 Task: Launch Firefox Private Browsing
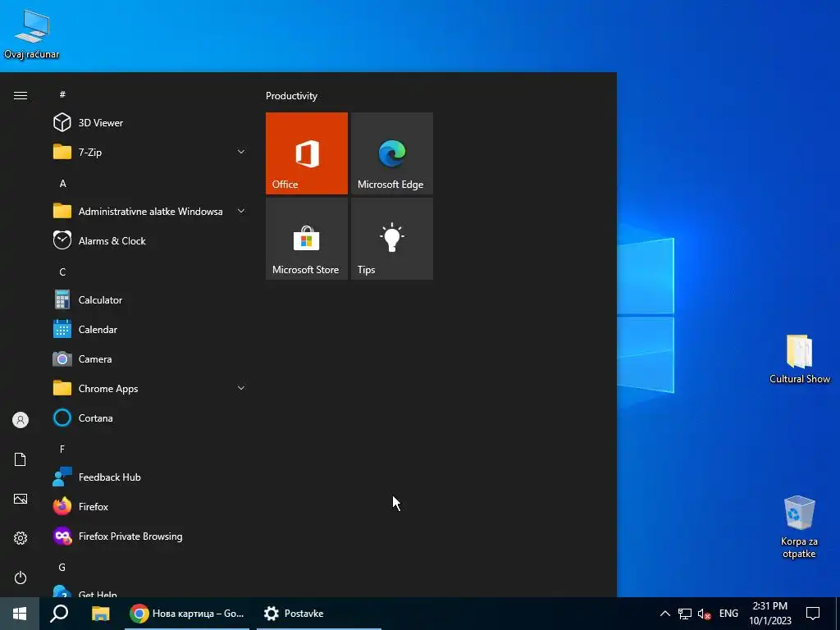click(150, 536)
